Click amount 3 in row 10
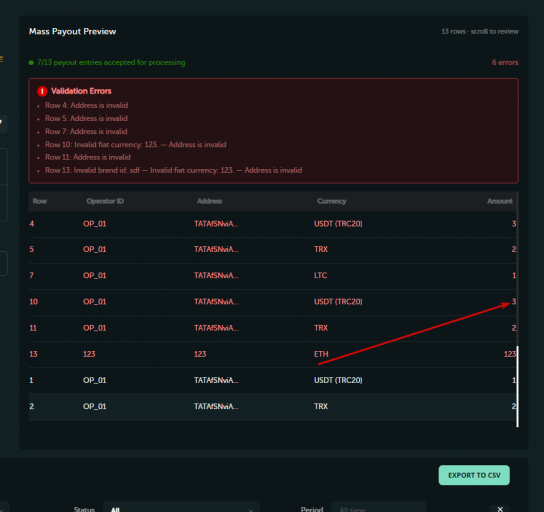The width and height of the screenshot is (544, 512). click(x=514, y=302)
